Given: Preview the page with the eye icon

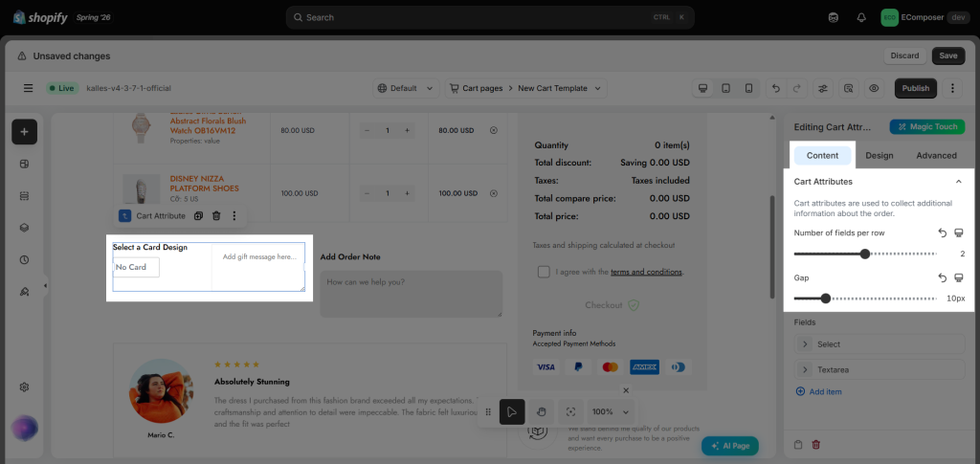Looking at the screenshot, I should (x=874, y=88).
